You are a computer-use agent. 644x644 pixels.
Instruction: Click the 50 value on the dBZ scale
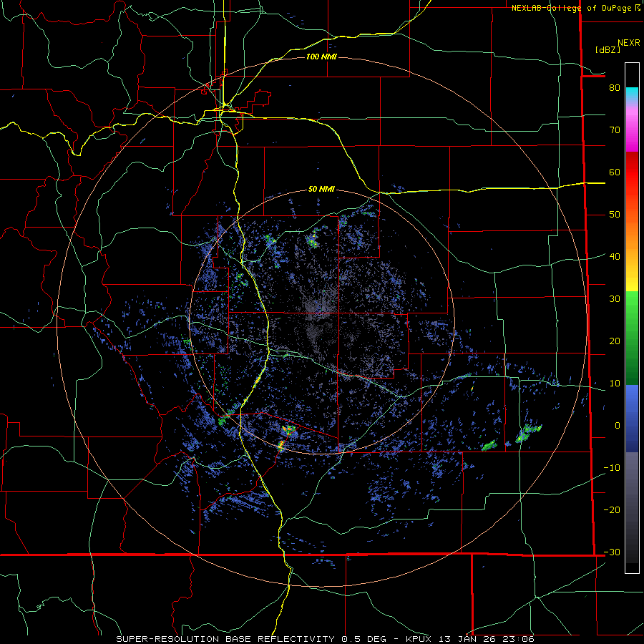(615, 215)
